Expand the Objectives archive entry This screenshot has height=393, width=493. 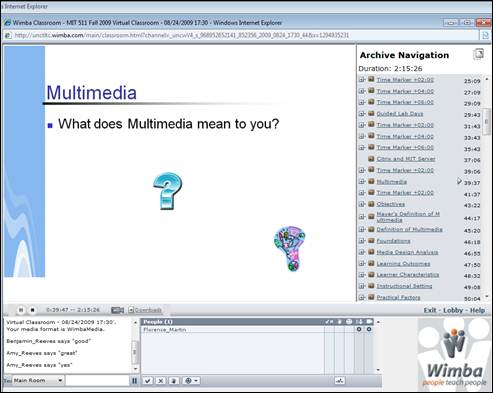pyautogui.click(x=362, y=204)
